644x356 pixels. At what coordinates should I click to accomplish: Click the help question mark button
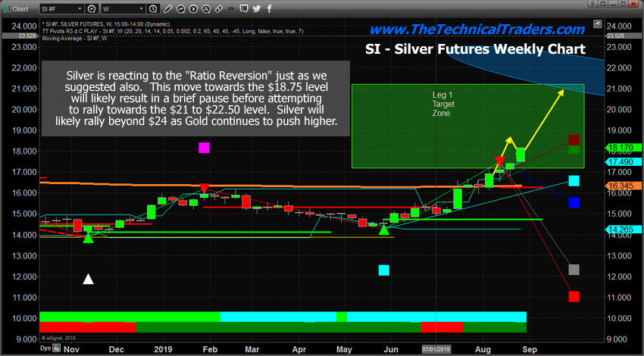(592, 4)
